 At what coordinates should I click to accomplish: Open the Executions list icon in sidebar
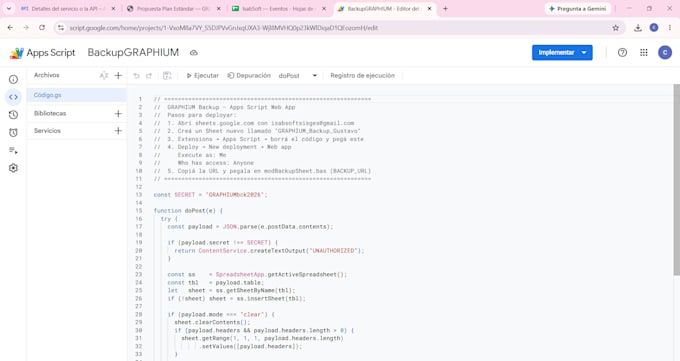point(13,151)
